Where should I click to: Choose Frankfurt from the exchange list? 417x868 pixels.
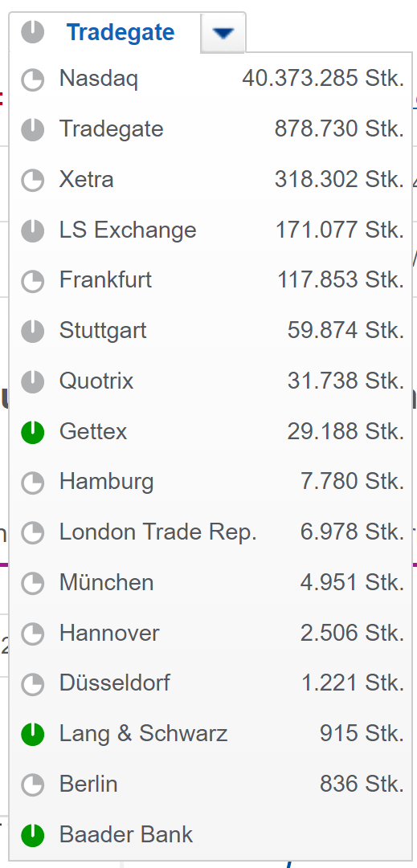[211, 281]
